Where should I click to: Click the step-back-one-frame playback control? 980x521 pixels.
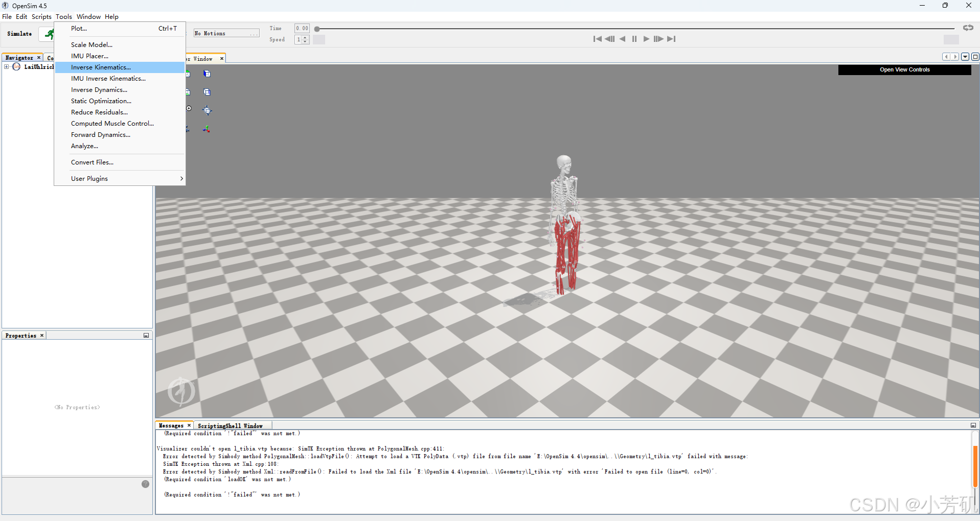pyautogui.click(x=610, y=39)
